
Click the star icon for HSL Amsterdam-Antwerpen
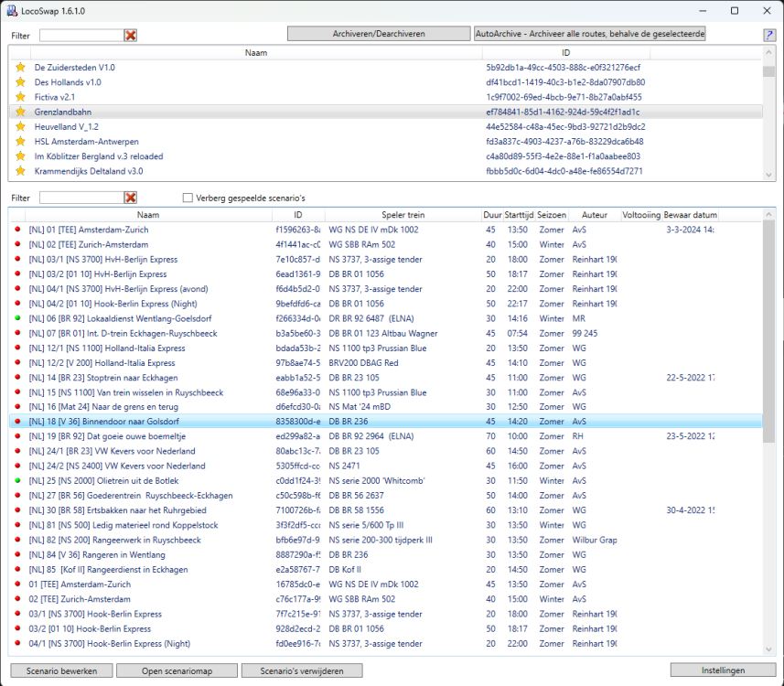pos(19,142)
